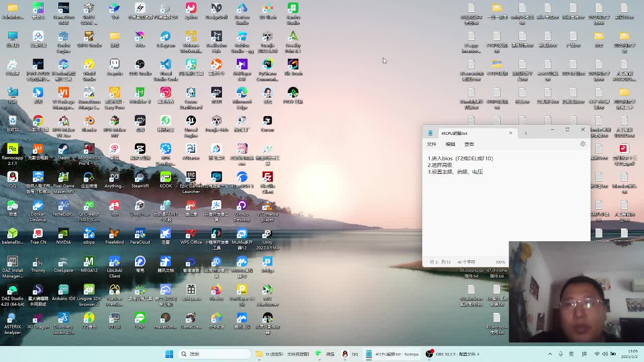Screen dimensions: 644x362
Task: Open the 查看 menu in Notepad
Action: click(x=469, y=144)
